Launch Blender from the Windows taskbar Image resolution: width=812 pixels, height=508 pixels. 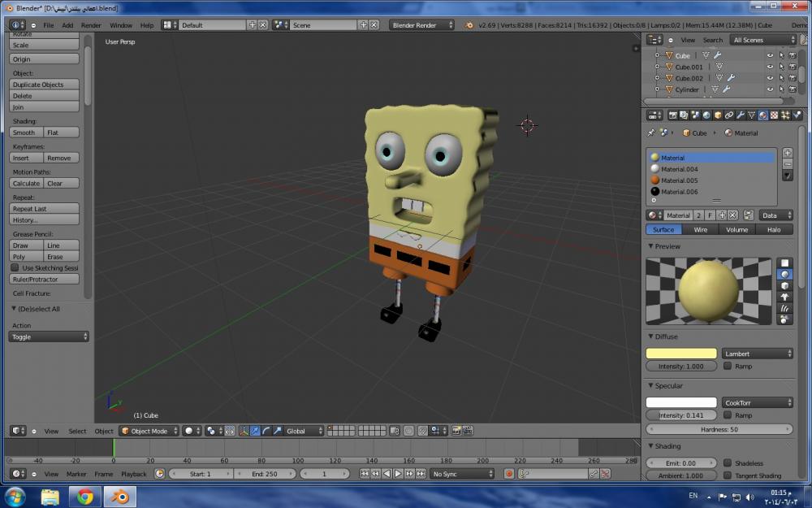click(119, 497)
